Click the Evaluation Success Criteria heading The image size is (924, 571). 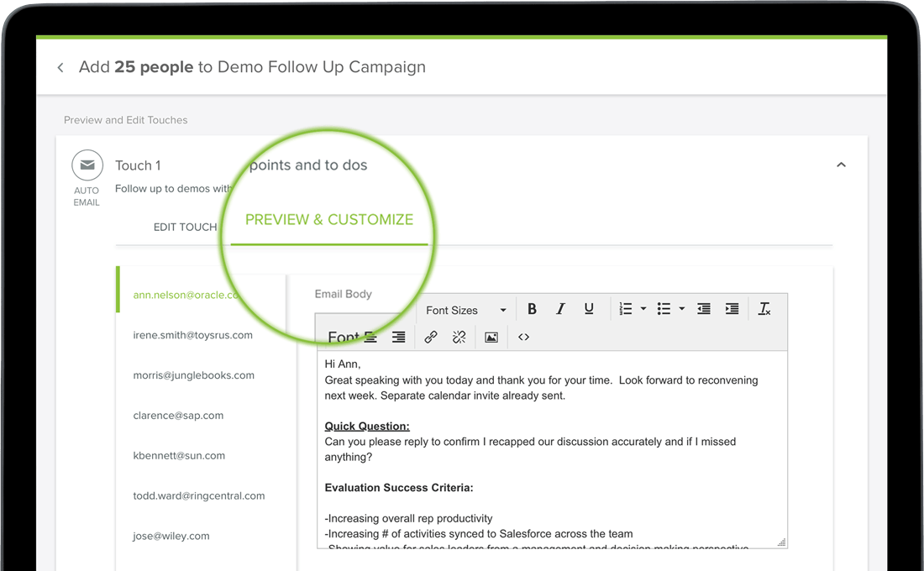(399, 488)
